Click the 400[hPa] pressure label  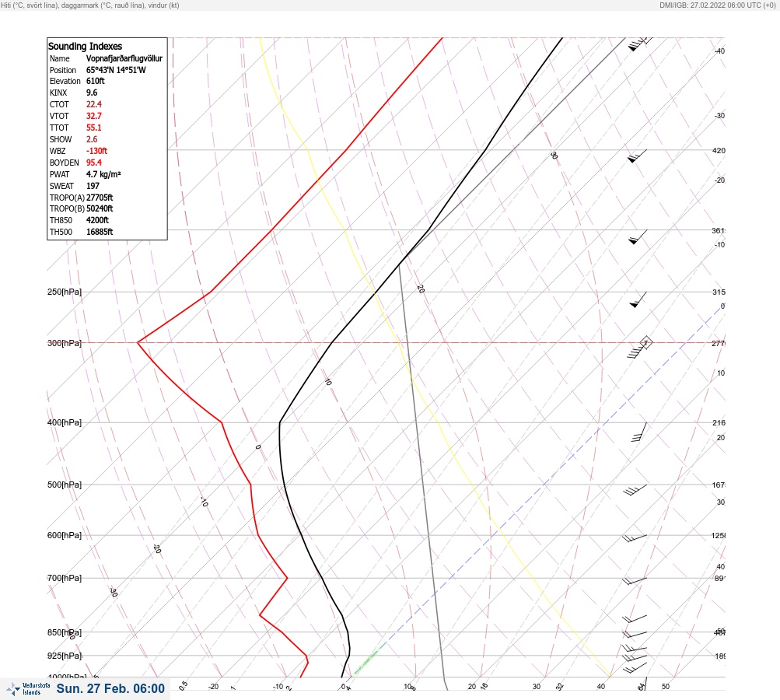pos(65,422)
